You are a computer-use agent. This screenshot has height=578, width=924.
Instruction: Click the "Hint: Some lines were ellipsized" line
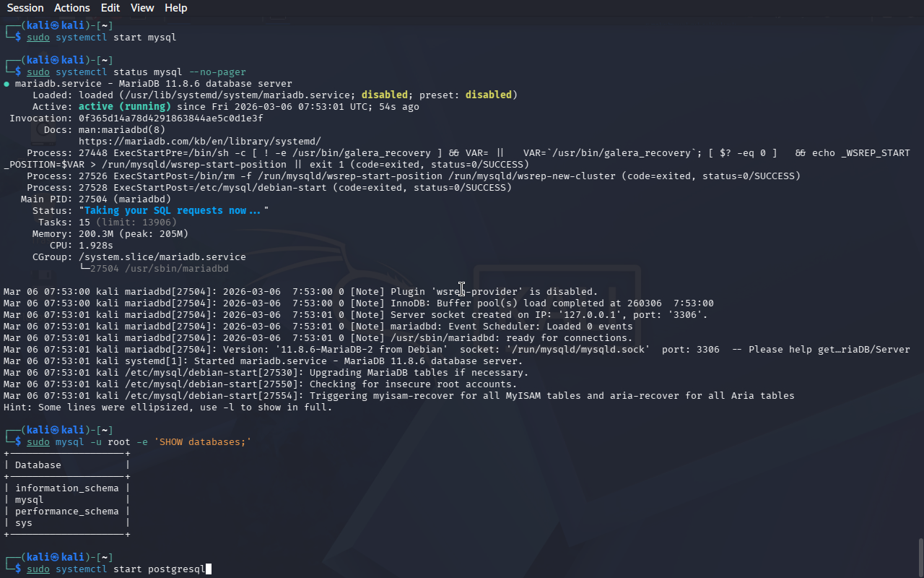coord(167,407)
